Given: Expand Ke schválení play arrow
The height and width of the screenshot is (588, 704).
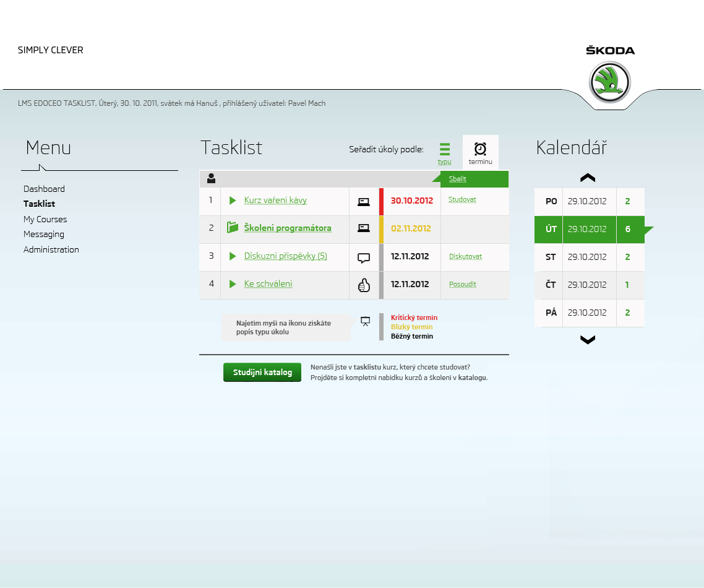Looking at the screenshot, I should pos(233,284).
